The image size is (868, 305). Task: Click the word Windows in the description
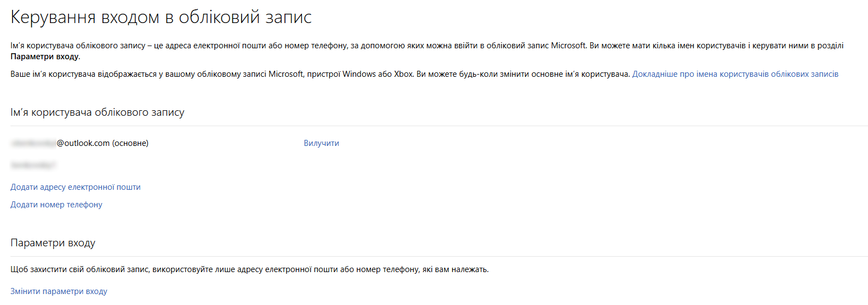point(359,74)
